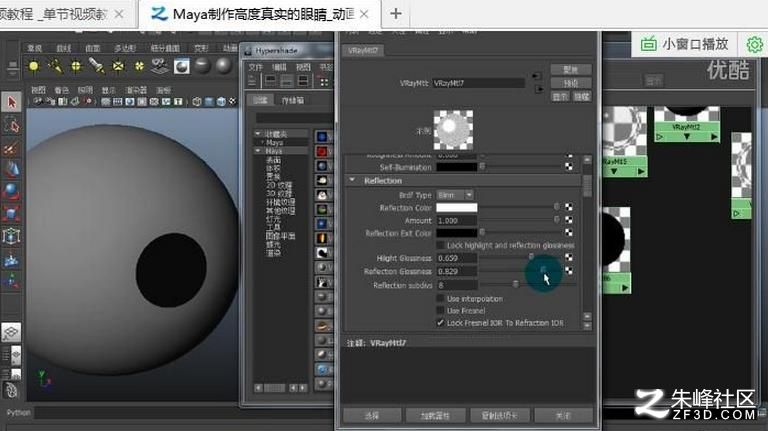Click the 显示 button in attribute editor
768x431 pixels.
560,96
